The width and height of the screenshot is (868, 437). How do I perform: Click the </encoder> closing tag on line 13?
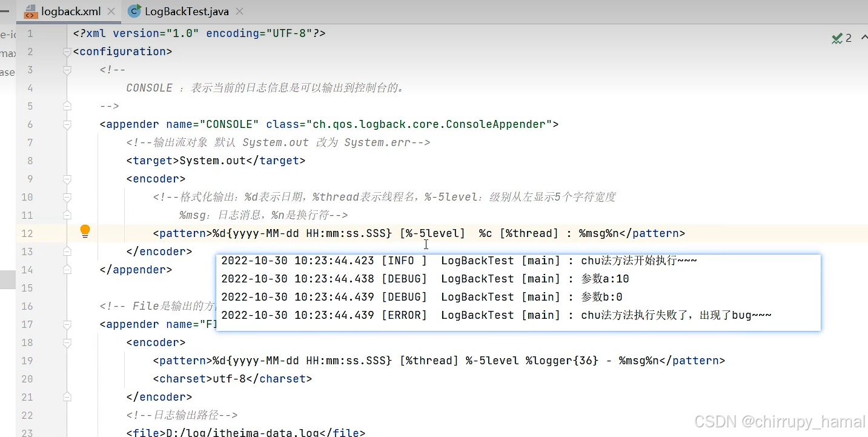point(159,252)
